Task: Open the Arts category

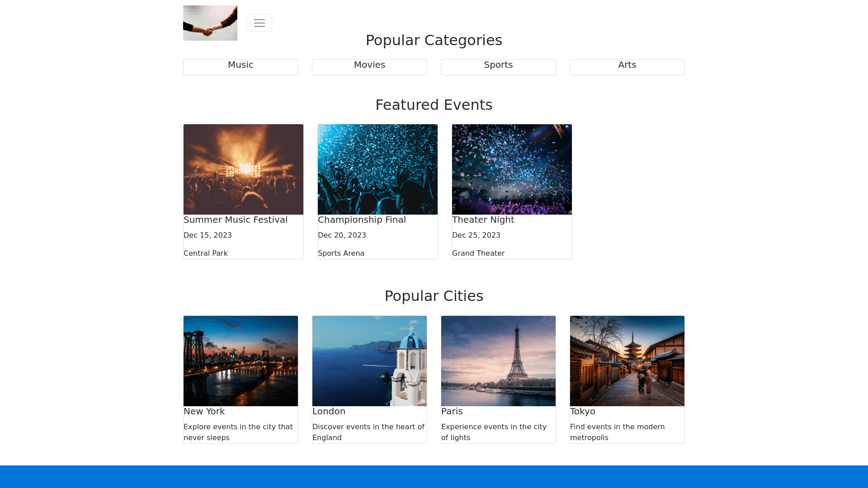Action: click(627, 67)
